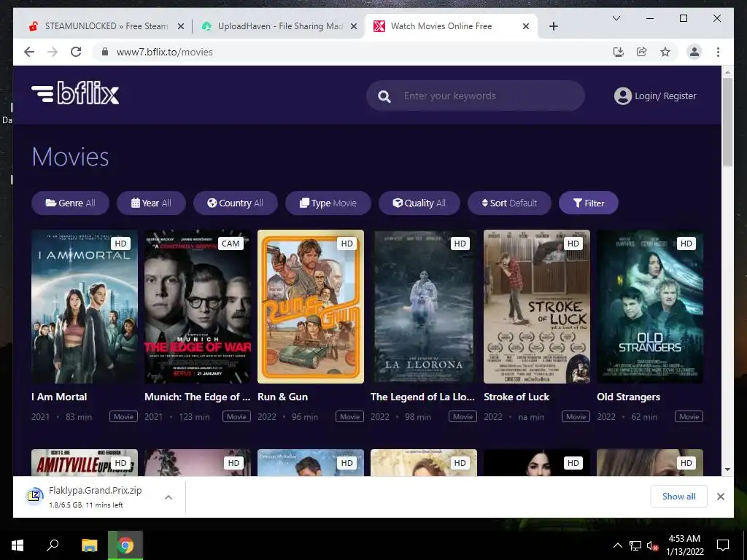This screenshot has height=560, width=747.
Task: Click the 'Run & Gun' title link
Action: tap(282, 397)
